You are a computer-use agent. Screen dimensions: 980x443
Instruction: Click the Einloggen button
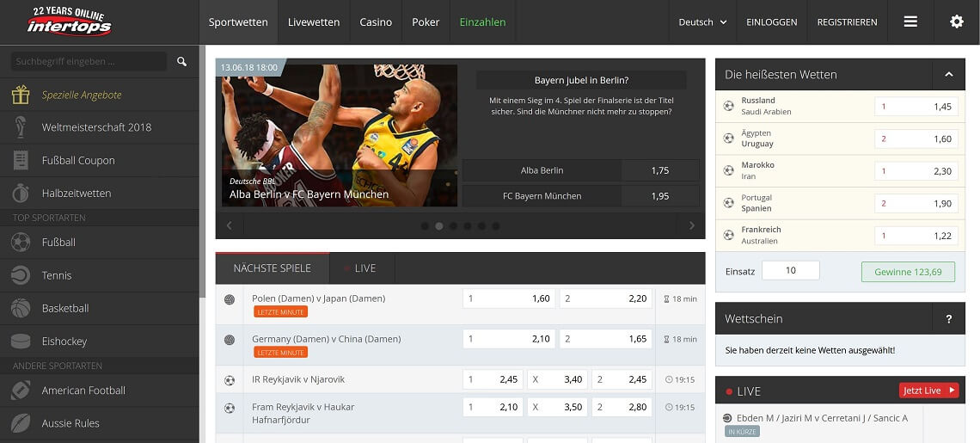[772, 22]
